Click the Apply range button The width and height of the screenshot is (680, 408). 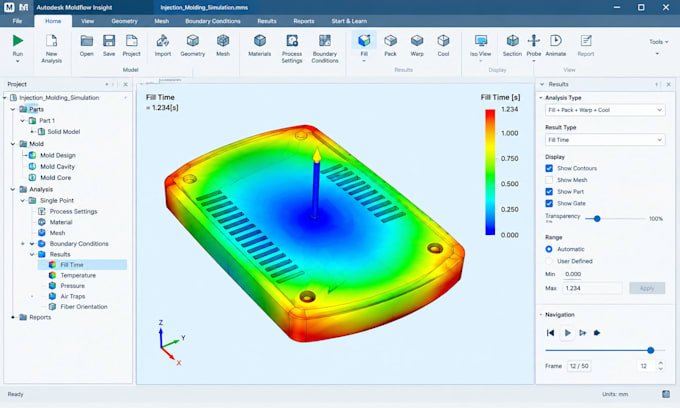pos(647,288)
